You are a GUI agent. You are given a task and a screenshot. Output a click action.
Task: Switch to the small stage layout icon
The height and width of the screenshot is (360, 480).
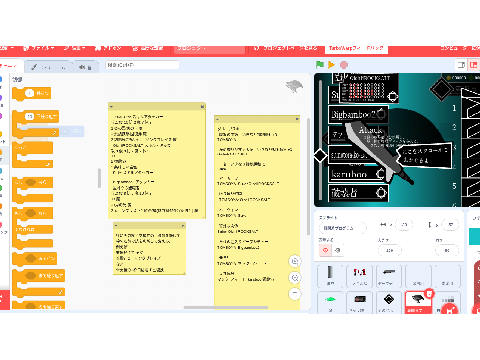click(x=462, y=65)
